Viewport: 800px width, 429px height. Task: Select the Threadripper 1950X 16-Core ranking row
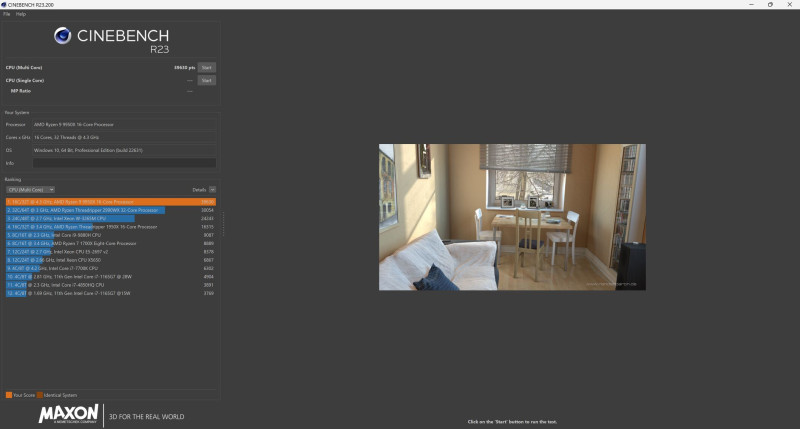coord(111,227)
